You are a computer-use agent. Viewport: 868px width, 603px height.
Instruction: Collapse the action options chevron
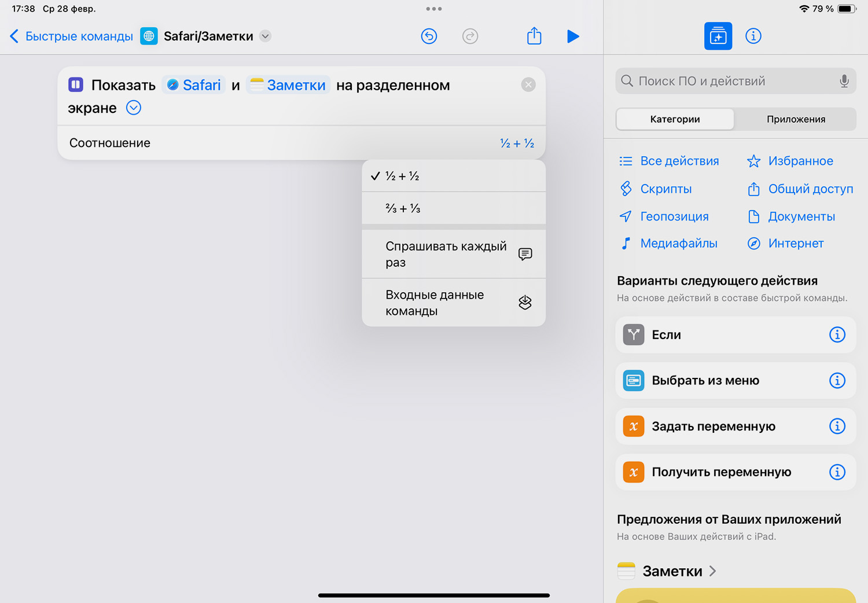(134, 108)
